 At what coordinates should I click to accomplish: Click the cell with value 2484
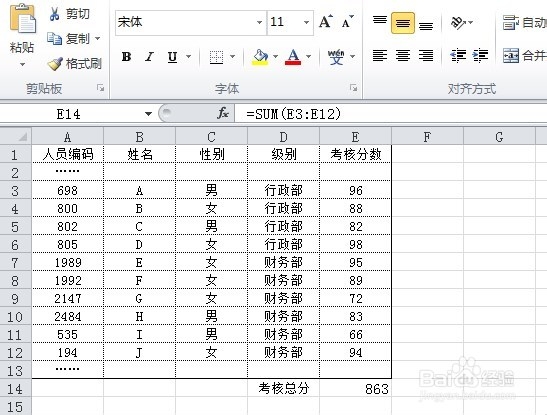(x=68, y=316)
